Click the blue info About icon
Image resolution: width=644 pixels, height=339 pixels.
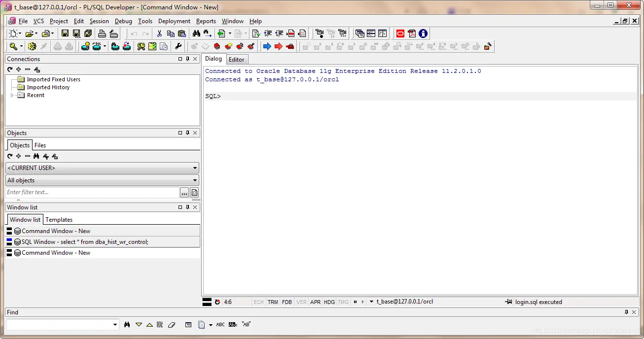coord(423,34)
